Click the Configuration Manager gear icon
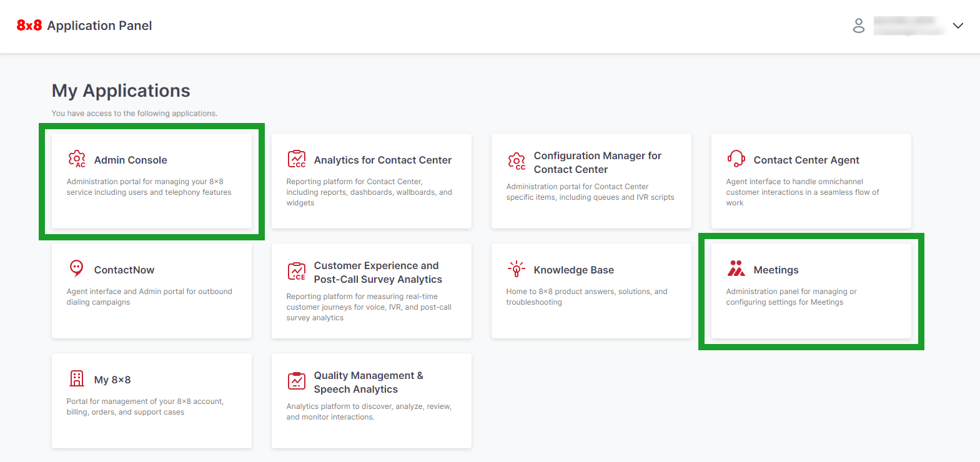 click(517, 161)
